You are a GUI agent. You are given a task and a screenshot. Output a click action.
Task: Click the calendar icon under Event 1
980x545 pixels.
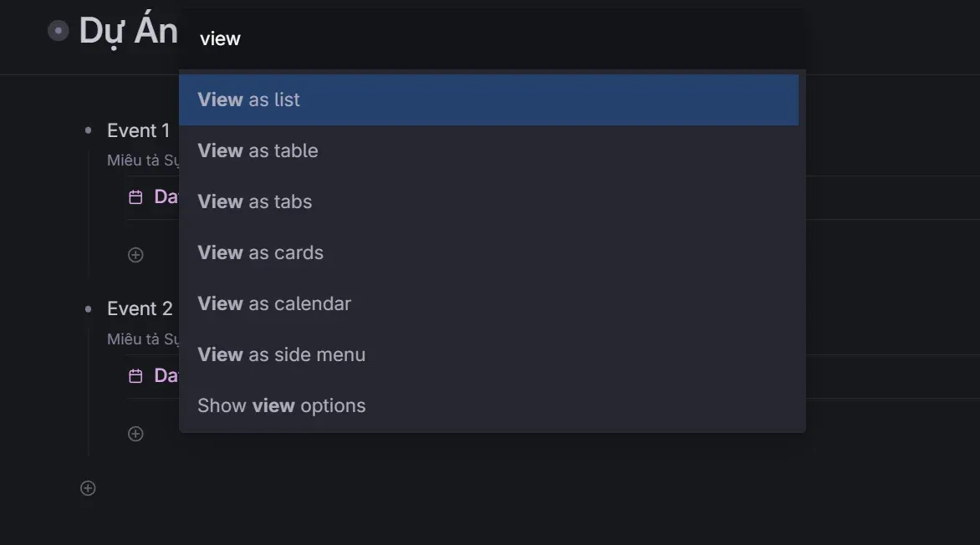pyautogui.click(x=135, y=197)
